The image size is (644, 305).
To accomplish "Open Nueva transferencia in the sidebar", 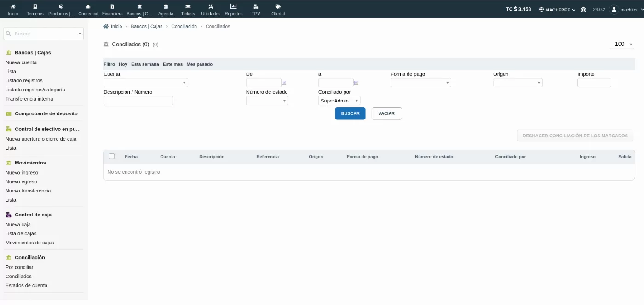I will point(28,191).
